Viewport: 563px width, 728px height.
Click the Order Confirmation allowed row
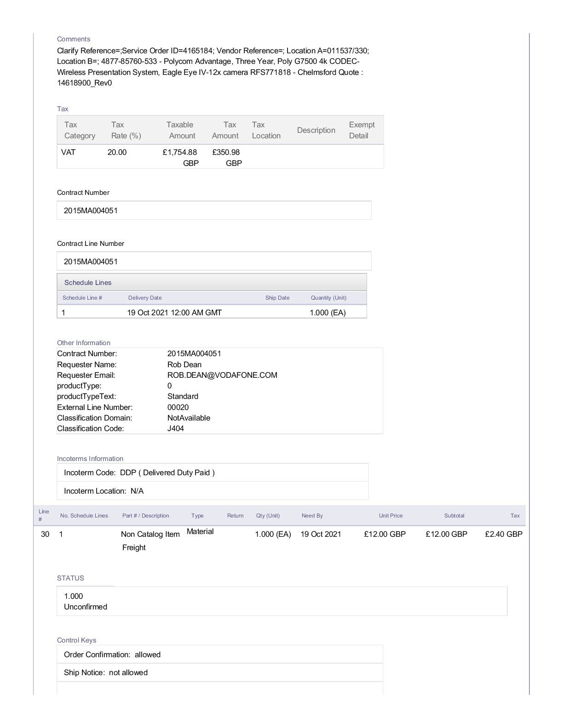point(219,654)
